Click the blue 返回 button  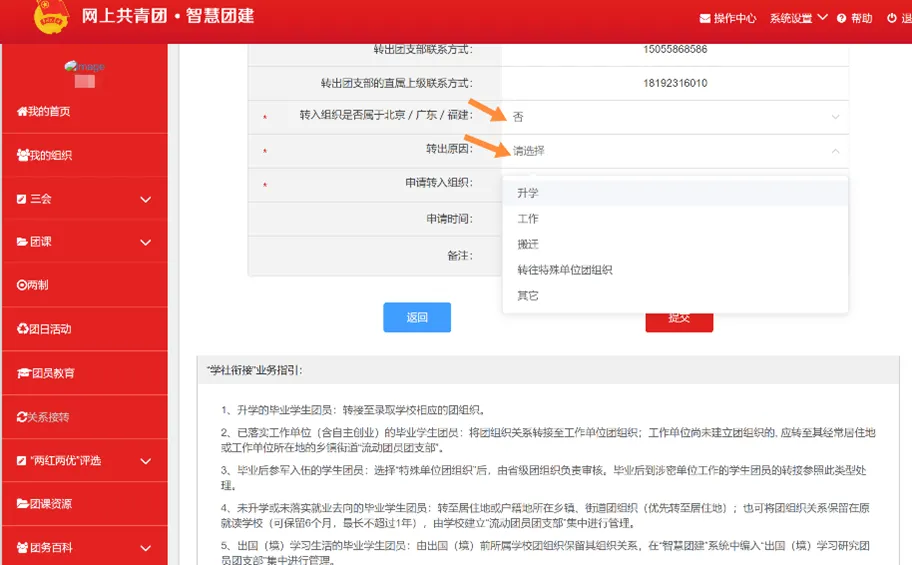click(417, 317)
